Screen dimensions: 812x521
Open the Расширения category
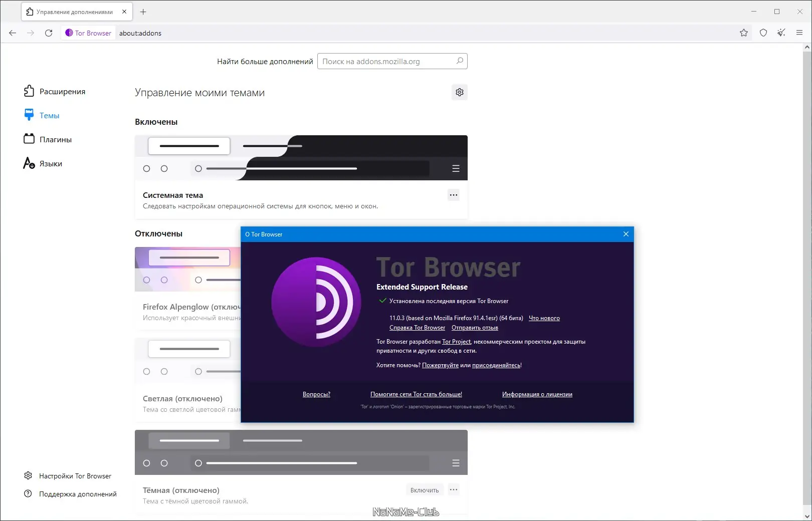tap(55, 91)
